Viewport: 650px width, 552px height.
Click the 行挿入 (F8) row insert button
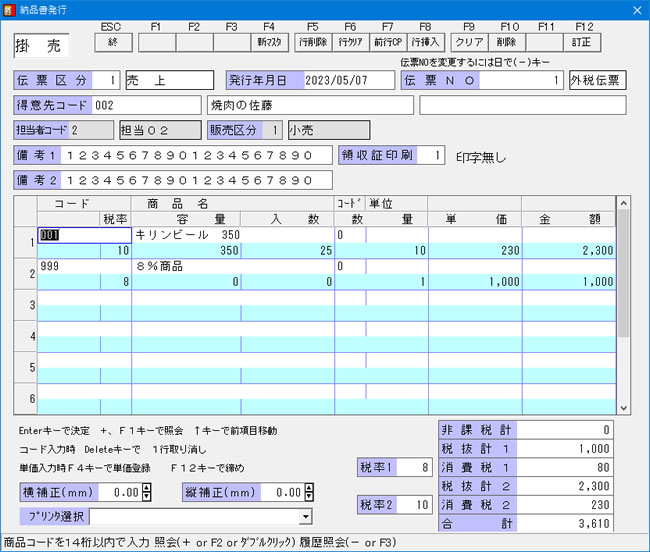coord(426,42)
